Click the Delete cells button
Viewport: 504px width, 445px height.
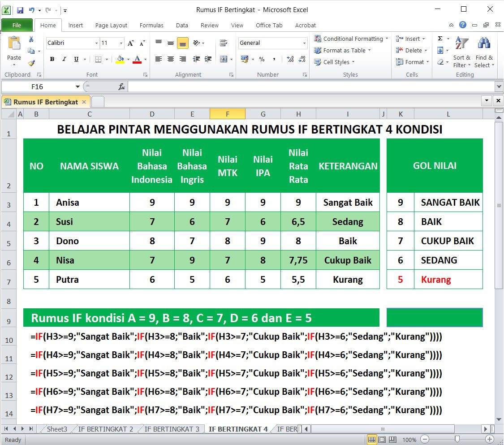tap(411, 50)
